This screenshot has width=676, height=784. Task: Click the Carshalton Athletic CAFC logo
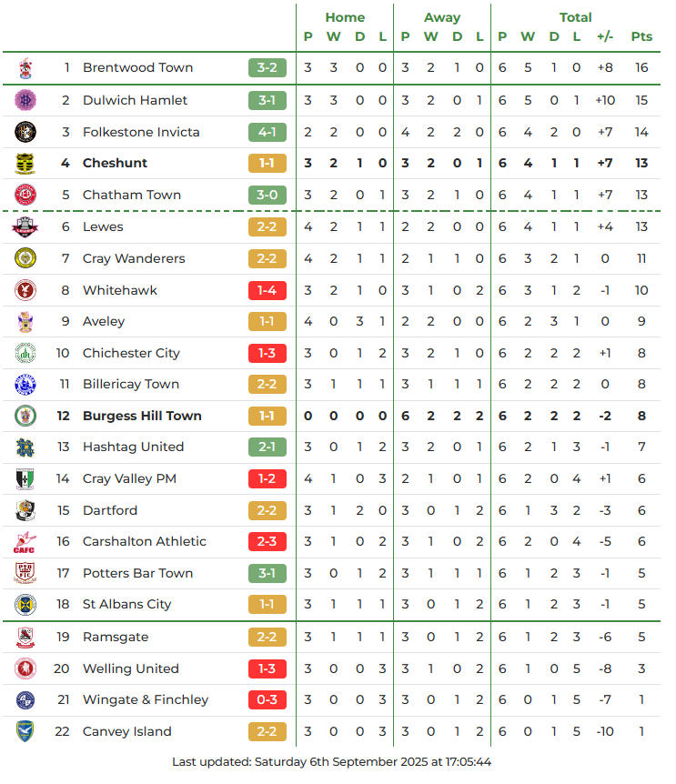(x=25, y=542)
